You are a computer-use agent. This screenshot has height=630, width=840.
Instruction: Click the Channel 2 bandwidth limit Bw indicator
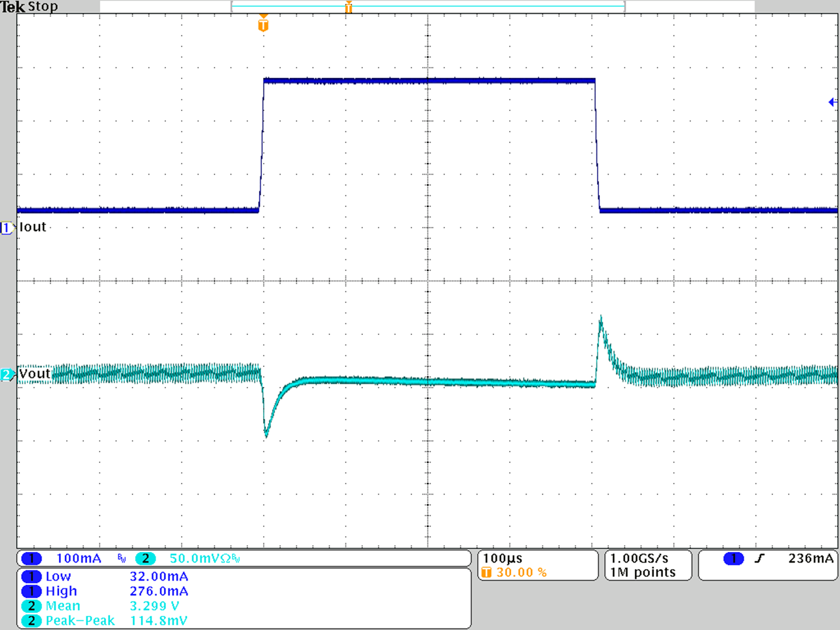[x=235, y=558]
